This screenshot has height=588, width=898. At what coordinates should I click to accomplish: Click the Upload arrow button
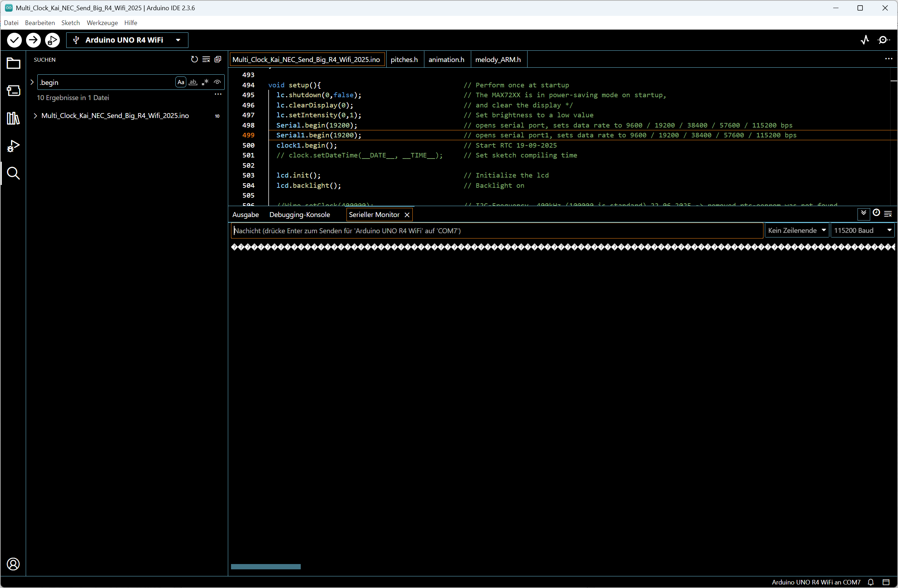point(33,40)
